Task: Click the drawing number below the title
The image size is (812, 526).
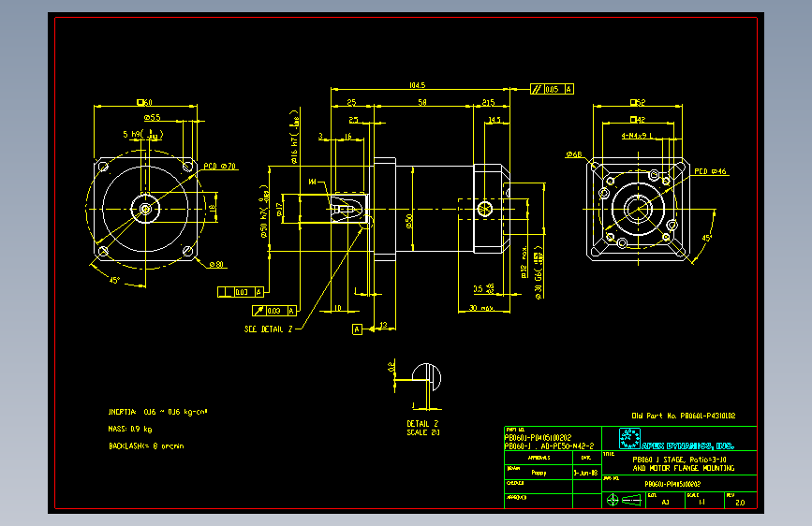Action: click(672, 484)
